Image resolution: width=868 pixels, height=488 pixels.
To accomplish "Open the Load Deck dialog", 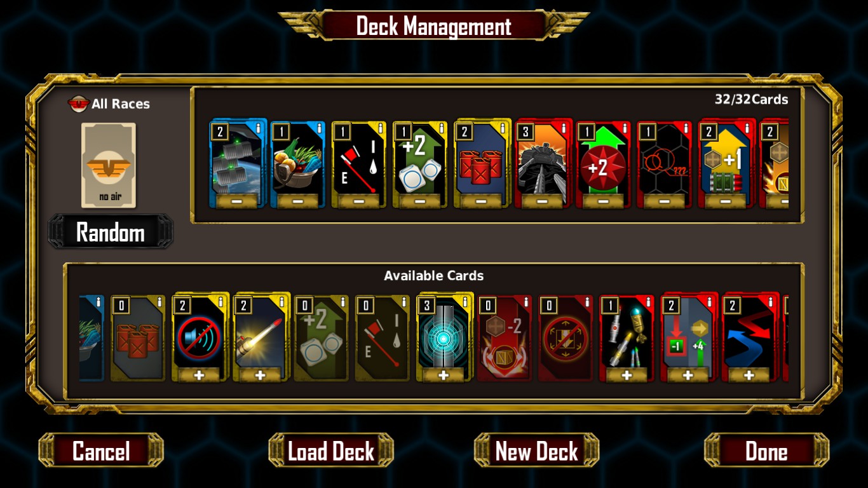I will point(331,451).
